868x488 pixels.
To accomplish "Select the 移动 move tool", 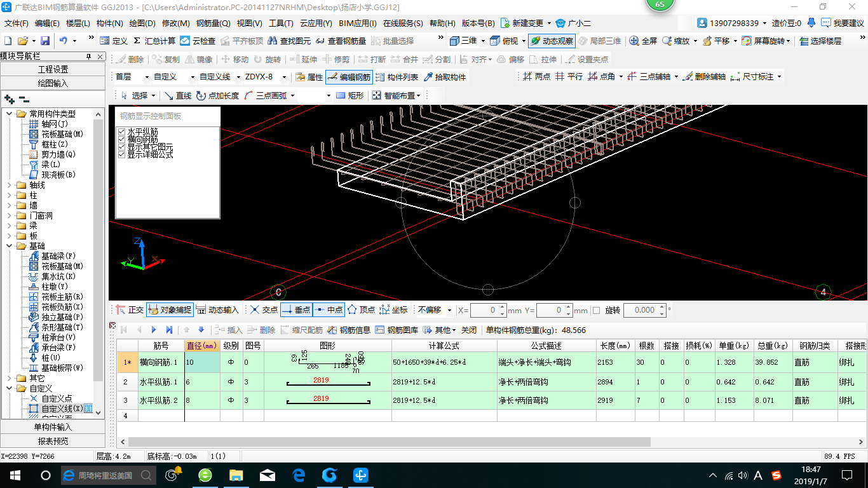I will point(234,59).
